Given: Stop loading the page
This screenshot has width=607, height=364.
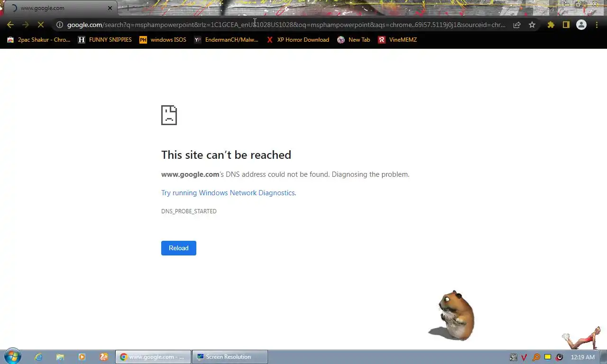Looking at the screenshot, I should pos(41,25).
